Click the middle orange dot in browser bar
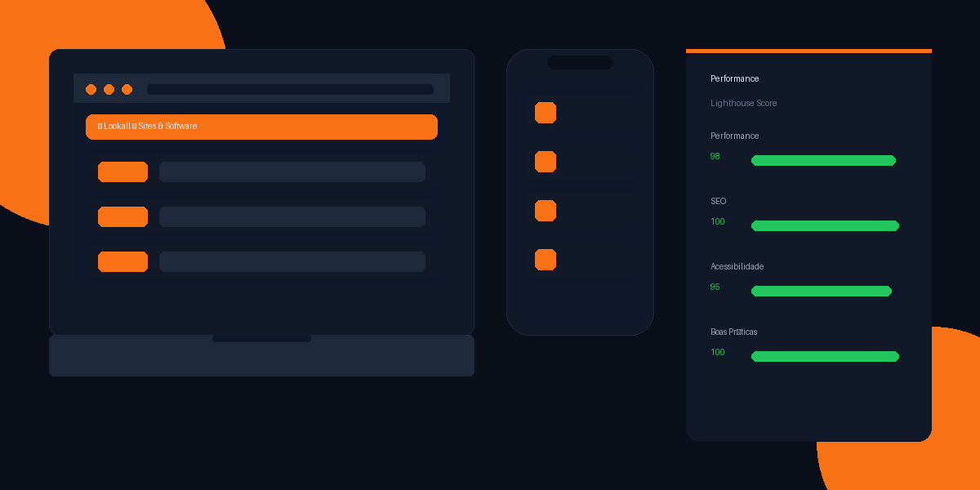Screen dimensions: 980x490 (x=109, y=89)
